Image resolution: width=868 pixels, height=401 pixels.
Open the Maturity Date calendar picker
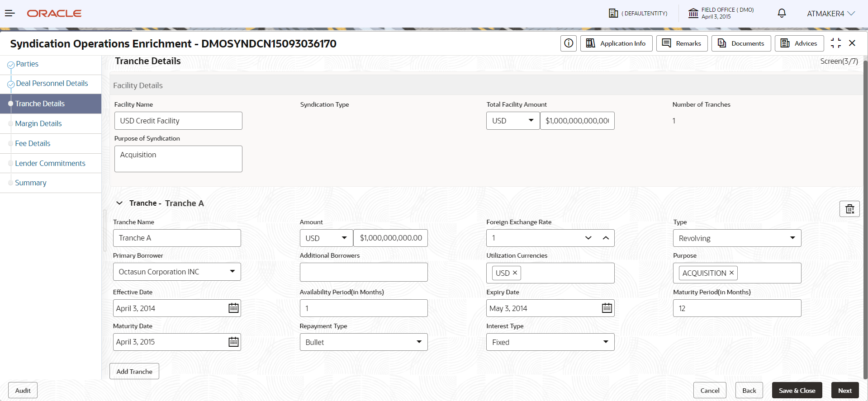[233, 342]
